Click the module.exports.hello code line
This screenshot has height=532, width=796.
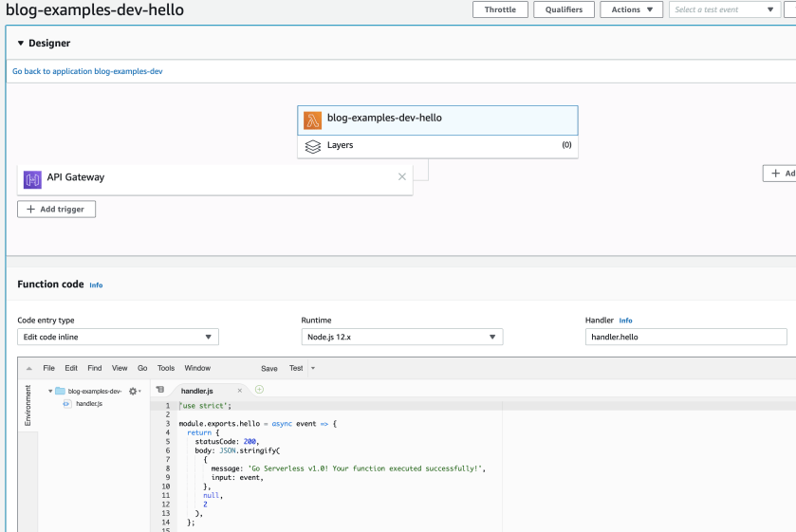[x=258, y=423]
